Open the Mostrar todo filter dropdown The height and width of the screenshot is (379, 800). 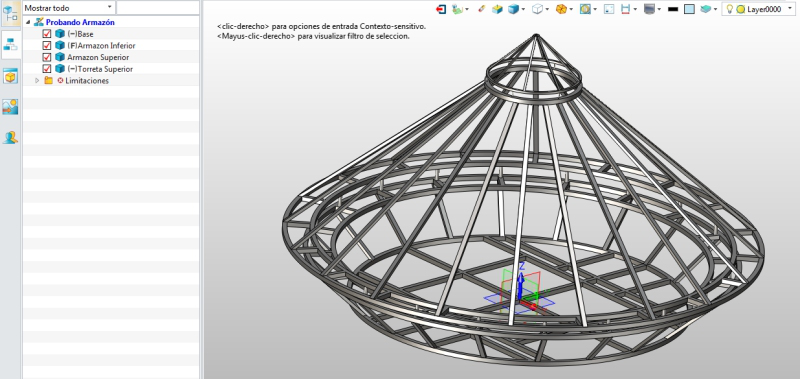(69, 8)
